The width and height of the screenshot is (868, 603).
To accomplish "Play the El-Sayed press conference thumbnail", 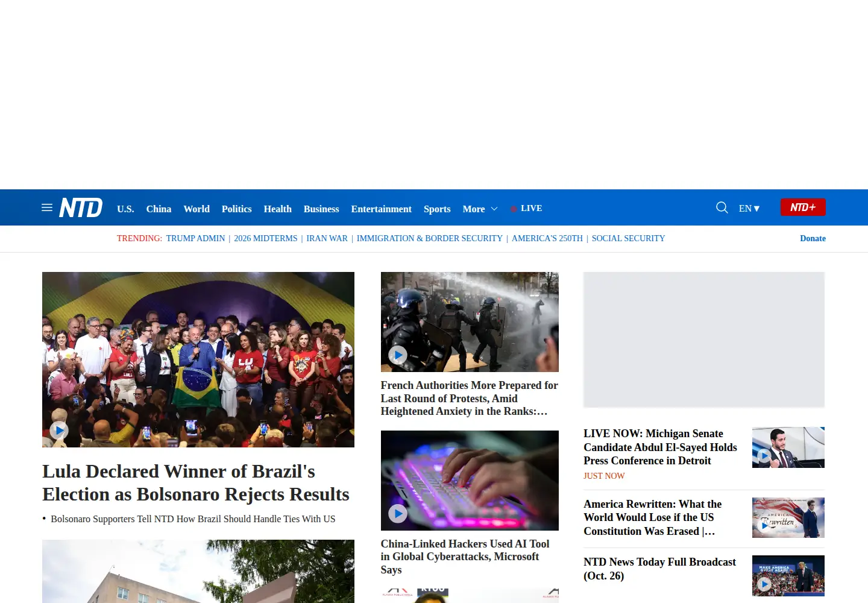I will (x=764, y=456).
